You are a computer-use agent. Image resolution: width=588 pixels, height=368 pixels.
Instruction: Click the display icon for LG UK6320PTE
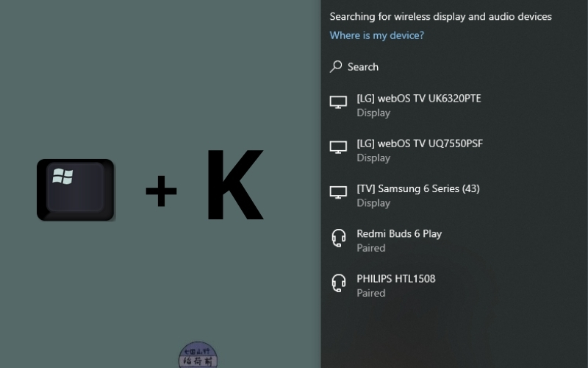(x=338, y=102)
